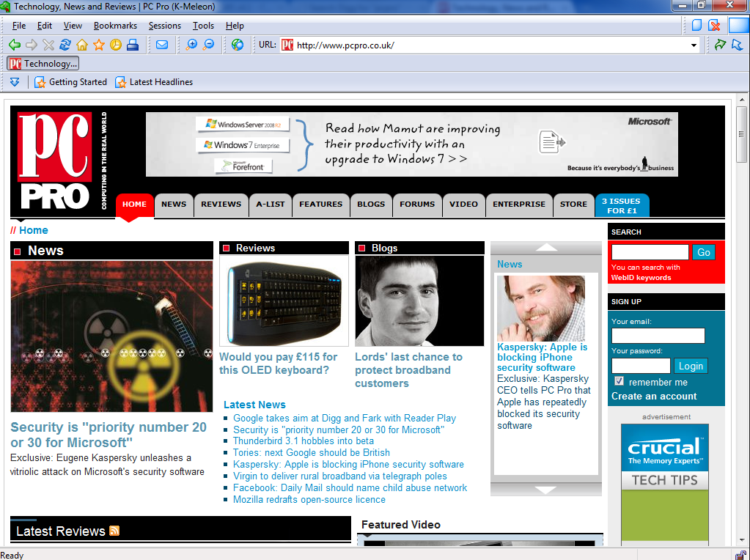The image size is (750, 560).
Task: Click the Stop loading X icon
Action: click(48, 45)
